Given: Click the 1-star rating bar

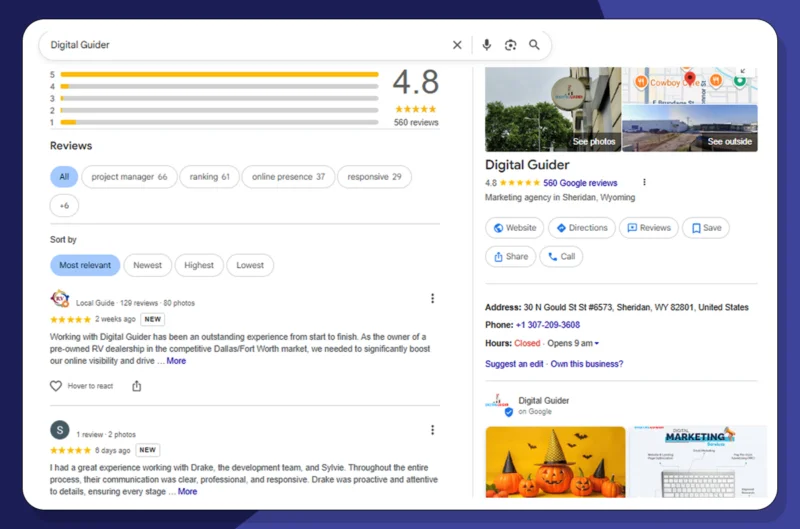Looking at the screenshot, I should 219,122.
